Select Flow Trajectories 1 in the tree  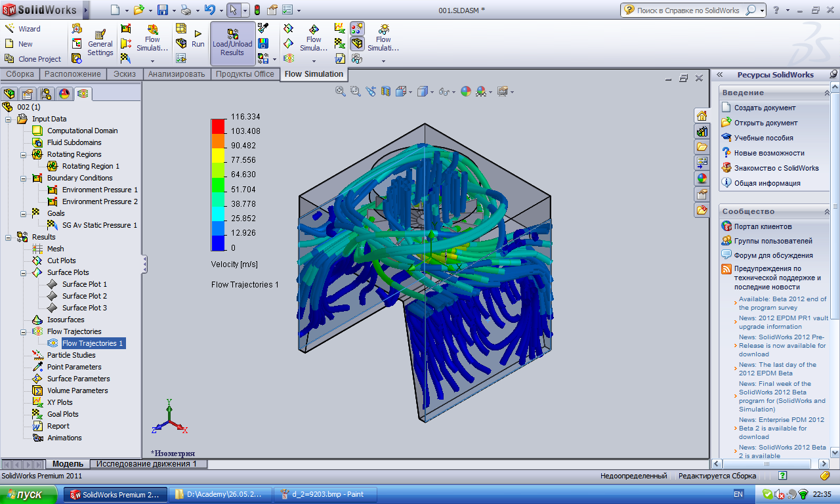pyautogui.click(x=92, y=343)
